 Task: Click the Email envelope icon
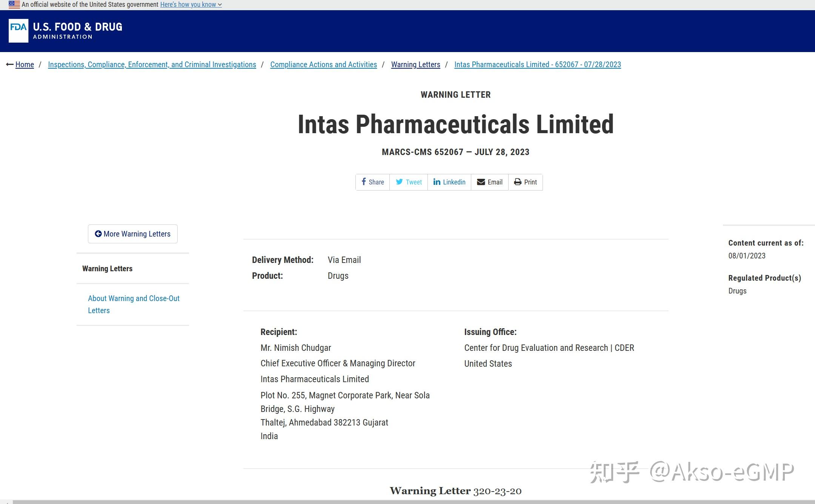click(x=481, y=182)
